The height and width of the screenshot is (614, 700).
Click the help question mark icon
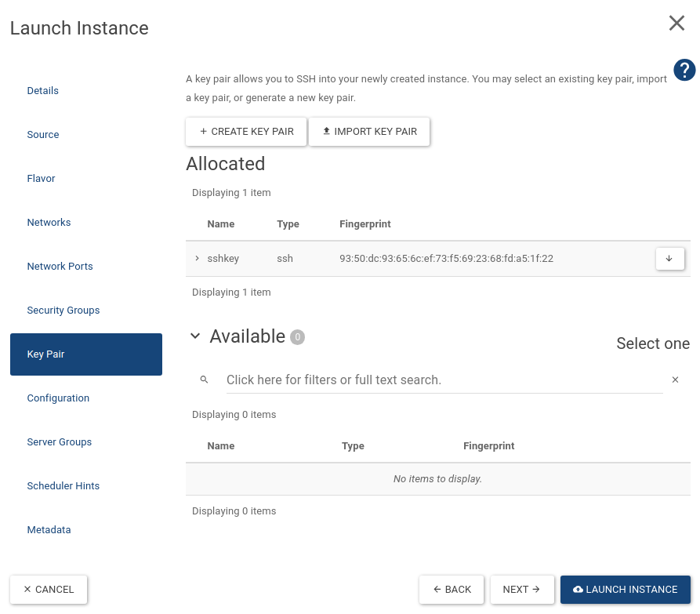tap(684, 70)
